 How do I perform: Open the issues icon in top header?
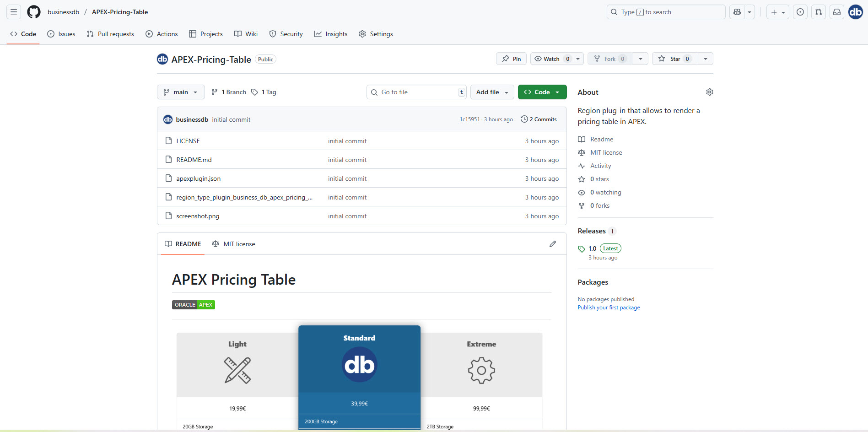(800, 12)
